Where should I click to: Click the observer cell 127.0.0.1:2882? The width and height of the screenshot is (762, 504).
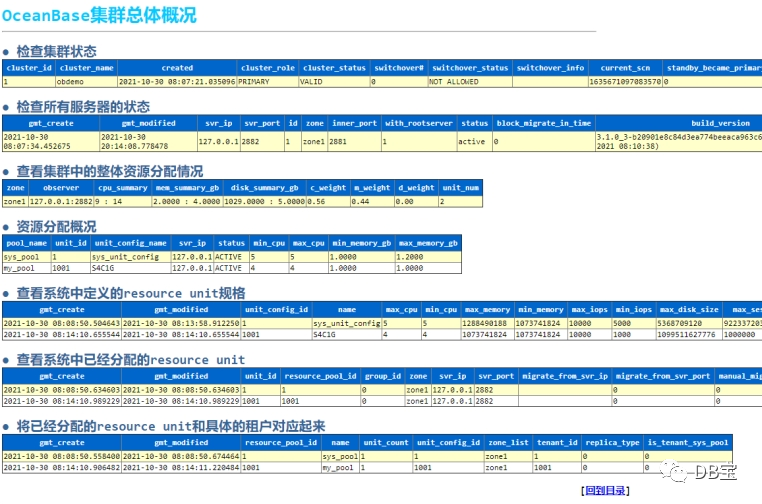click(x=61, y=201)
